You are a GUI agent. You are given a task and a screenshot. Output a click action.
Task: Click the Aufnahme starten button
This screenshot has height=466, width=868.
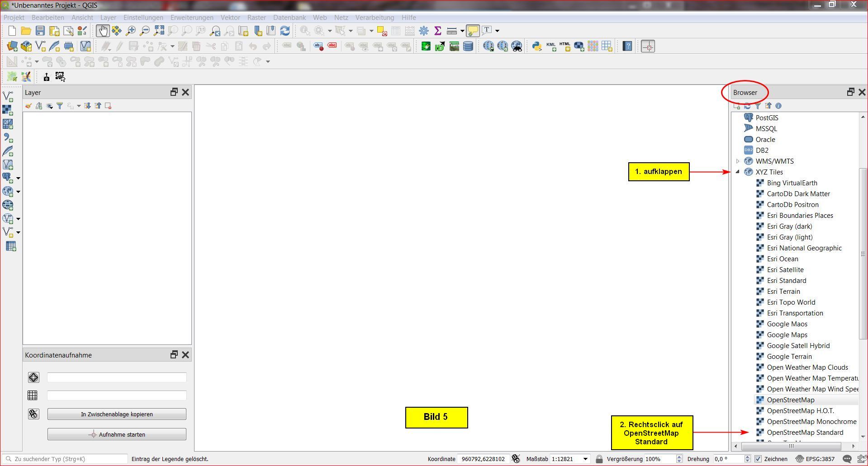[x=117, y=434]
